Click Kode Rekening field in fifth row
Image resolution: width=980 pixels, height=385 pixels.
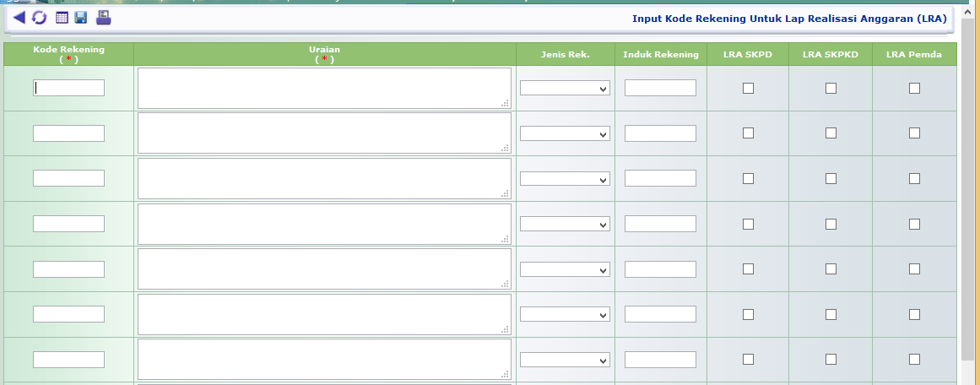(x=68, y=268)
